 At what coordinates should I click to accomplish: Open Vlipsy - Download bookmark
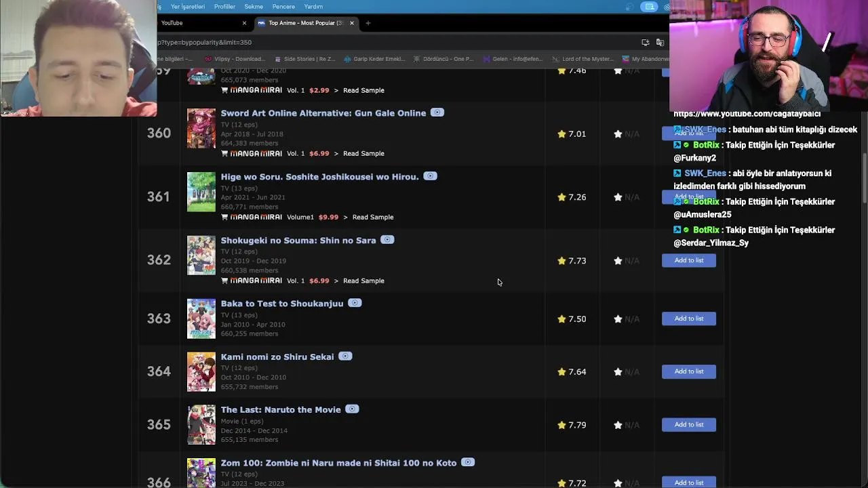pyautogui.click(x=235, y=59)
